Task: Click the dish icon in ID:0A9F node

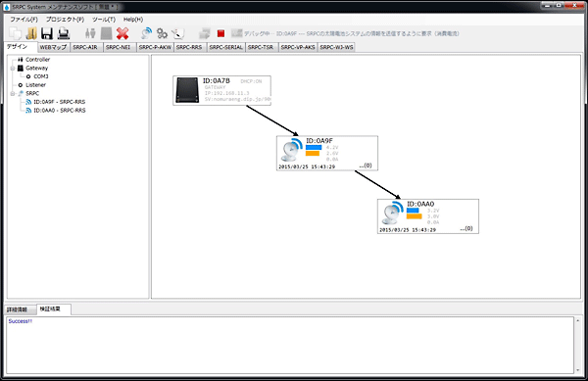Action: click(x=291, y=150)
